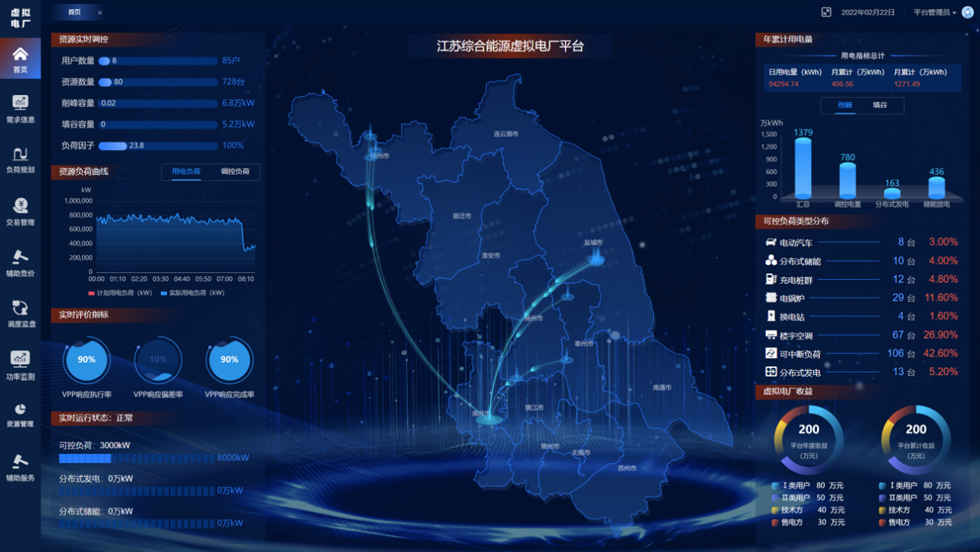This screenshot has width=980, height=552.
Task: Toggle fullscreen icon in top bar
Action: [826, 12]
